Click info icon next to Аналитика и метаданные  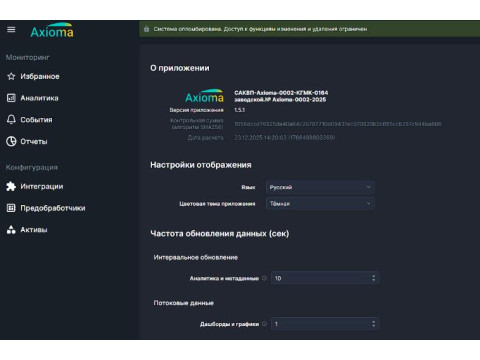click(x=264, y=278)
